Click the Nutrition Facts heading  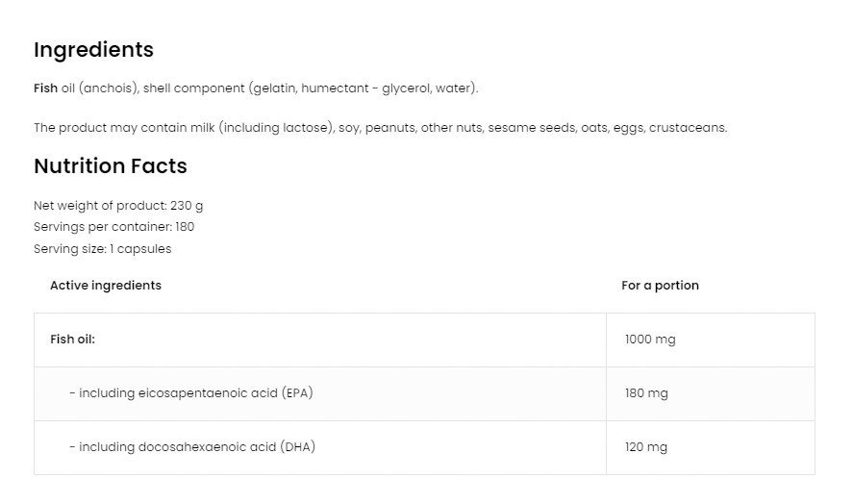click(110, 165)
